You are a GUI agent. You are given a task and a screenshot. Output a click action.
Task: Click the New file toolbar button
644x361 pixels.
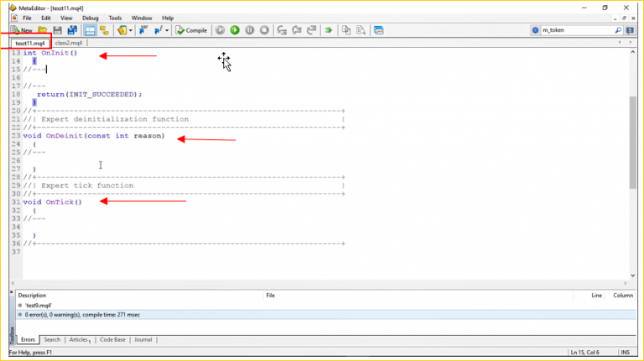click(x=22, y=30)
